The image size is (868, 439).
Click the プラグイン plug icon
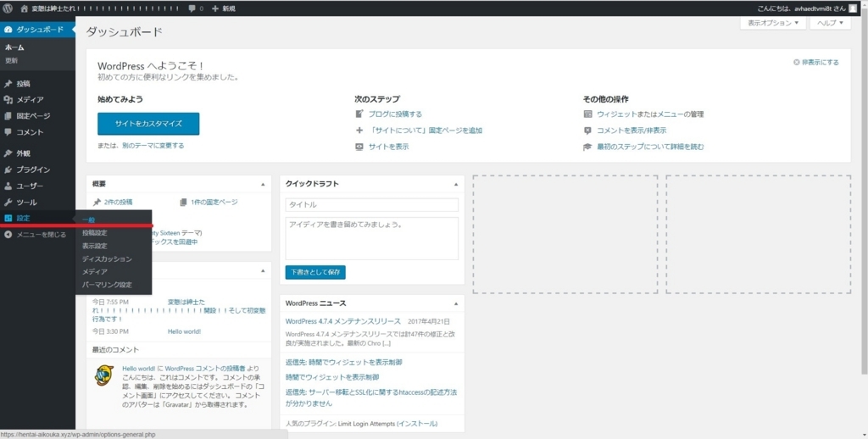click(x=8, y=169)
